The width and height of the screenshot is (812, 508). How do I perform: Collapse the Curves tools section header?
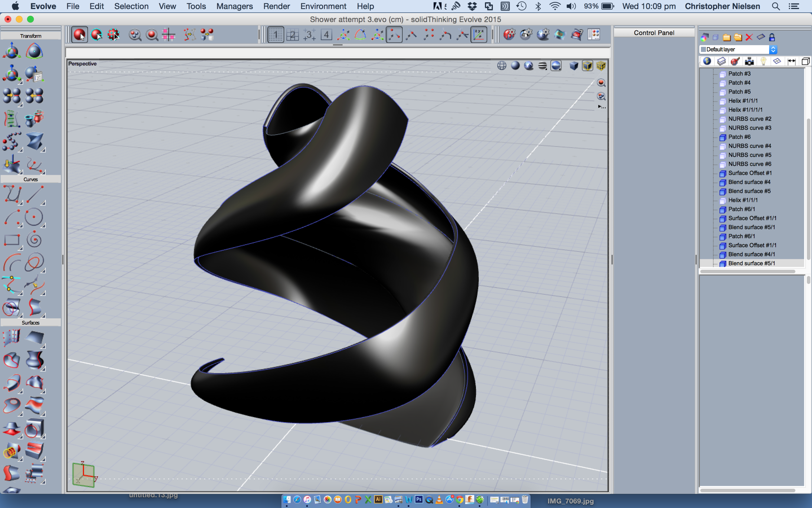[31, 179]
